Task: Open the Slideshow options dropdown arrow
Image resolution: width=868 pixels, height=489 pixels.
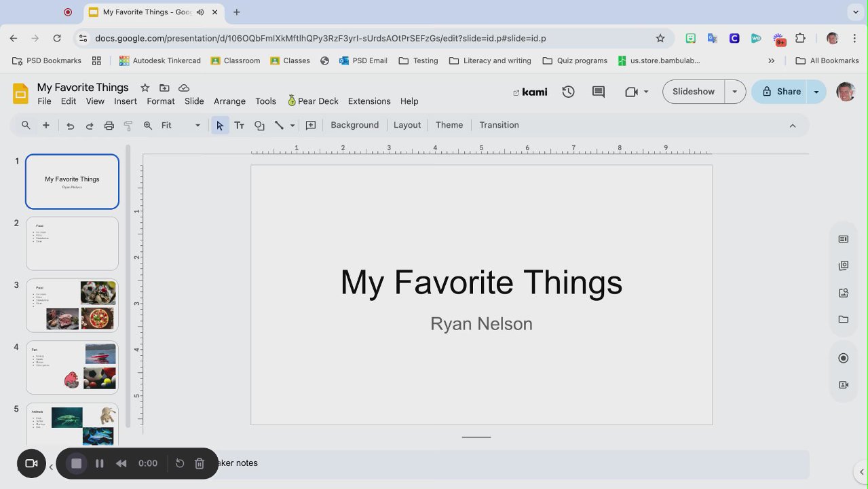Action: click(735, 92)
